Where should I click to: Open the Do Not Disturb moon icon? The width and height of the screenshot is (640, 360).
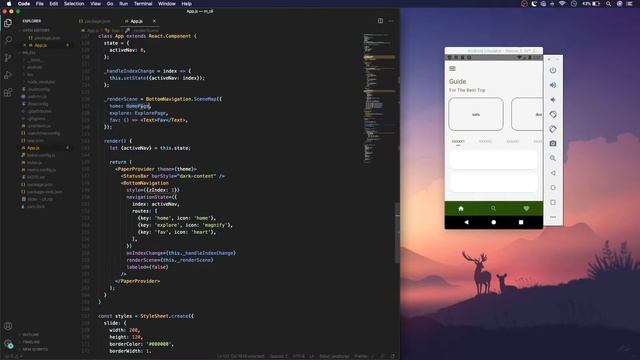point(534,4)
